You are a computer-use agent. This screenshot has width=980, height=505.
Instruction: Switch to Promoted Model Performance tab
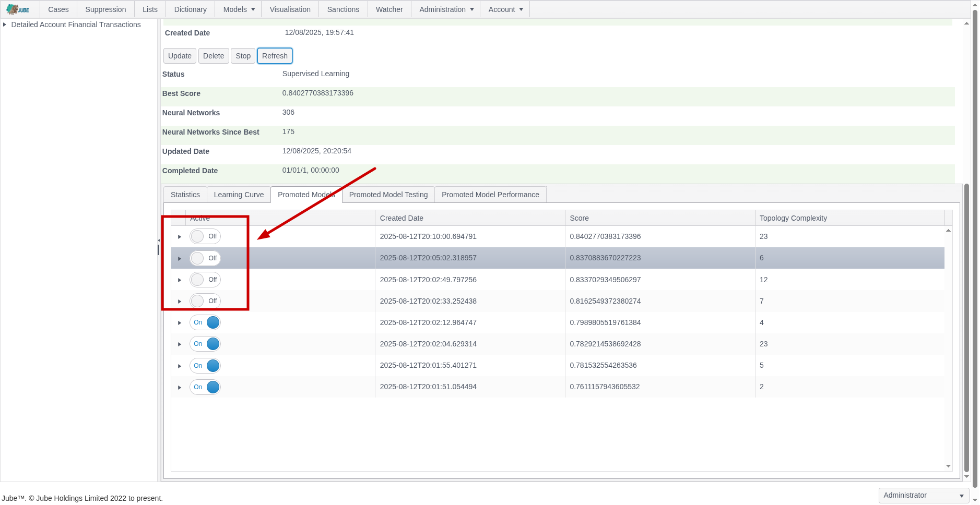pos(490,195)
